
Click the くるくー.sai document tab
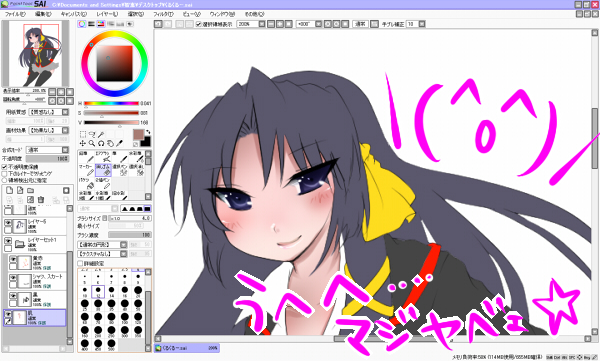point(187,348)
